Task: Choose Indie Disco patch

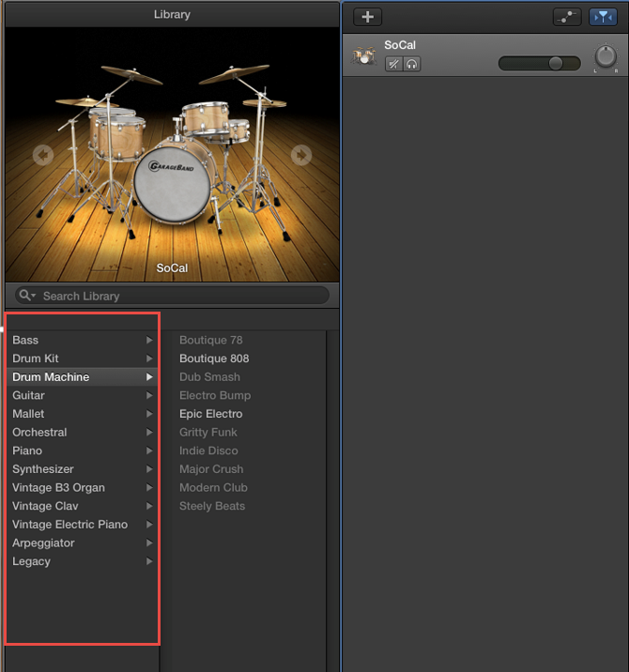Action: [x=208, y=451]
